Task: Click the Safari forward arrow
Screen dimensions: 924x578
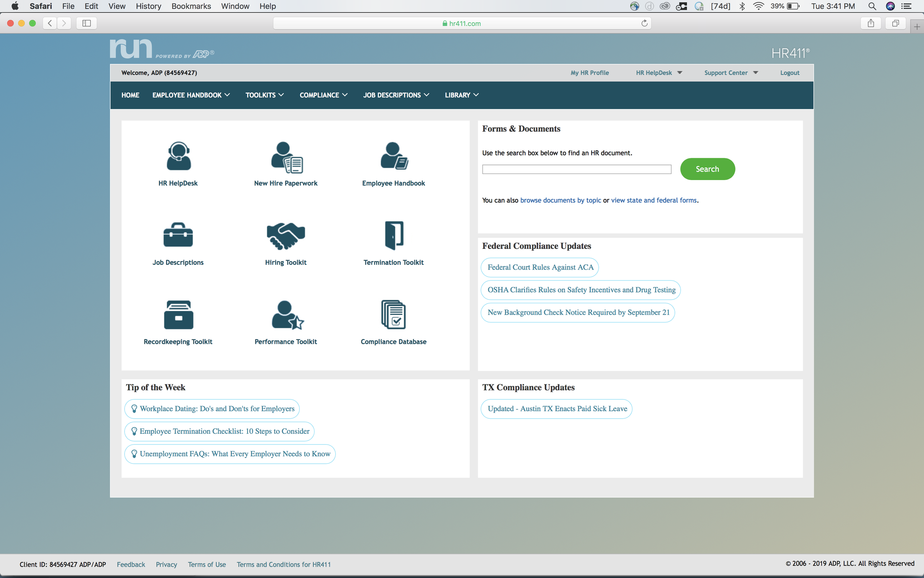Action: [x=64, y=23]
